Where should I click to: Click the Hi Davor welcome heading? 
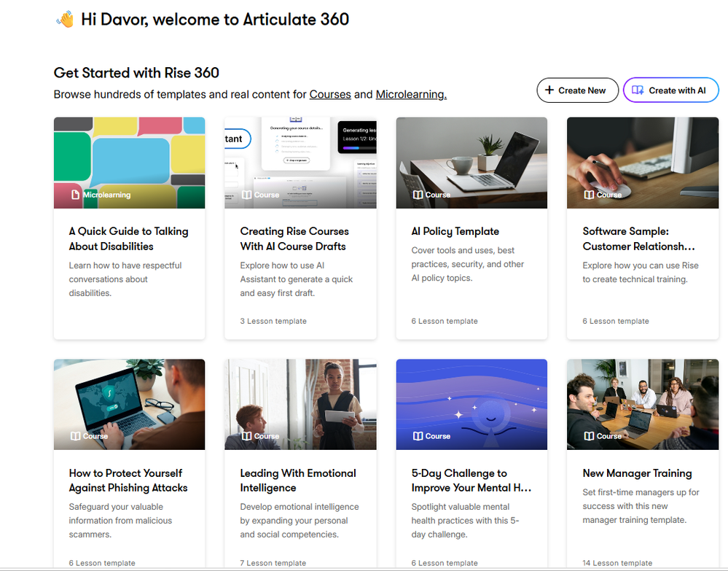215,20
